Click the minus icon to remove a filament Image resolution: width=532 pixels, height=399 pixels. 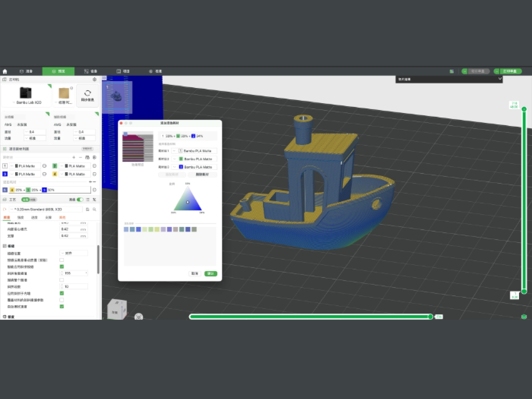[x=80, y=157]
